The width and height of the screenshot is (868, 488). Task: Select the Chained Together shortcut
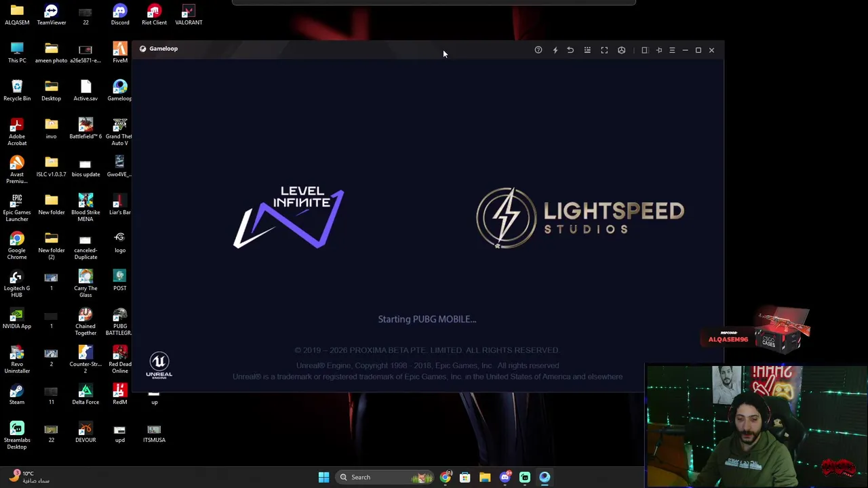click(x=85, y=322)
